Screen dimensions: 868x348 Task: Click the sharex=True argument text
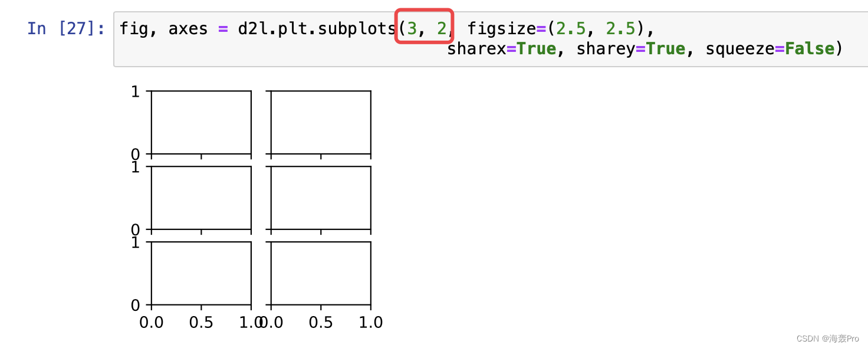click(501, 49)
